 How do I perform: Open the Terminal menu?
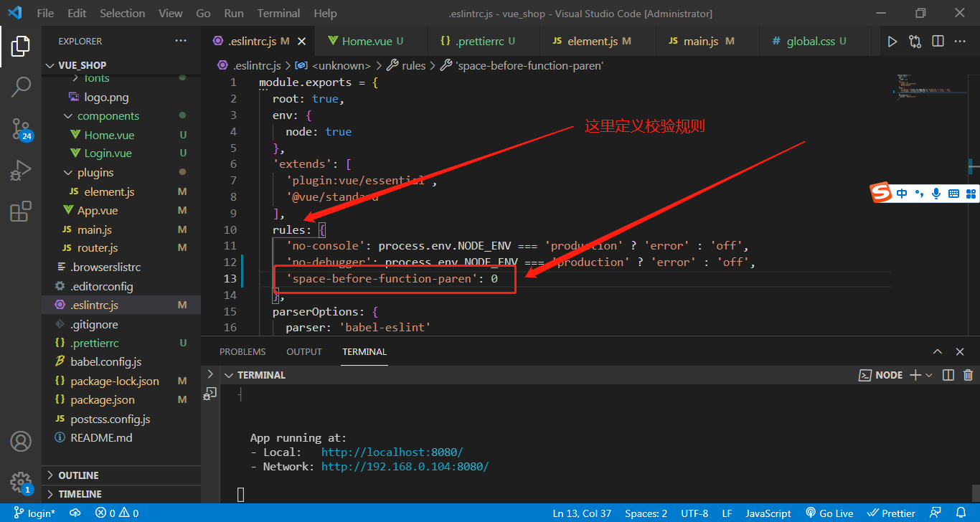pyautogui.click(x=278, y=14)
